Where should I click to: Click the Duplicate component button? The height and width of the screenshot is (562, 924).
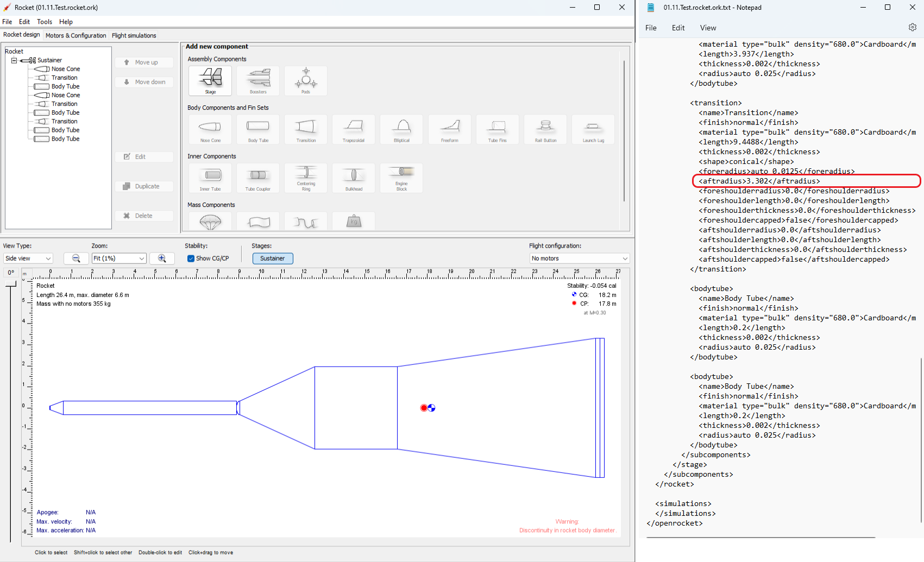coord(144,186)
